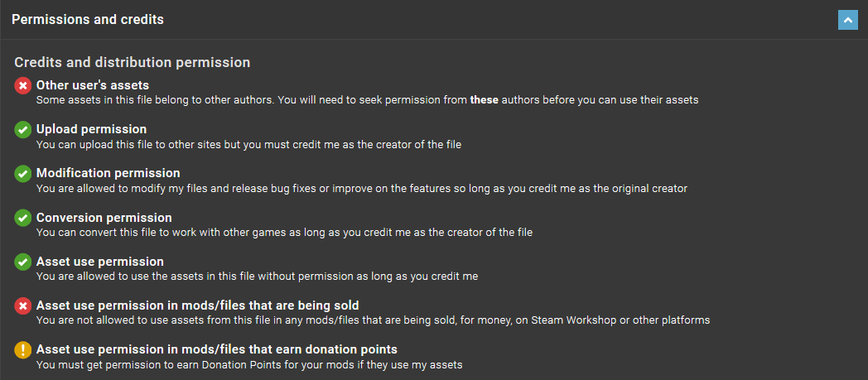This screenshot has height=380, width=868.
Task: Select the Modification permission heading
Action: pyautogui.click(x=108, y=173)
